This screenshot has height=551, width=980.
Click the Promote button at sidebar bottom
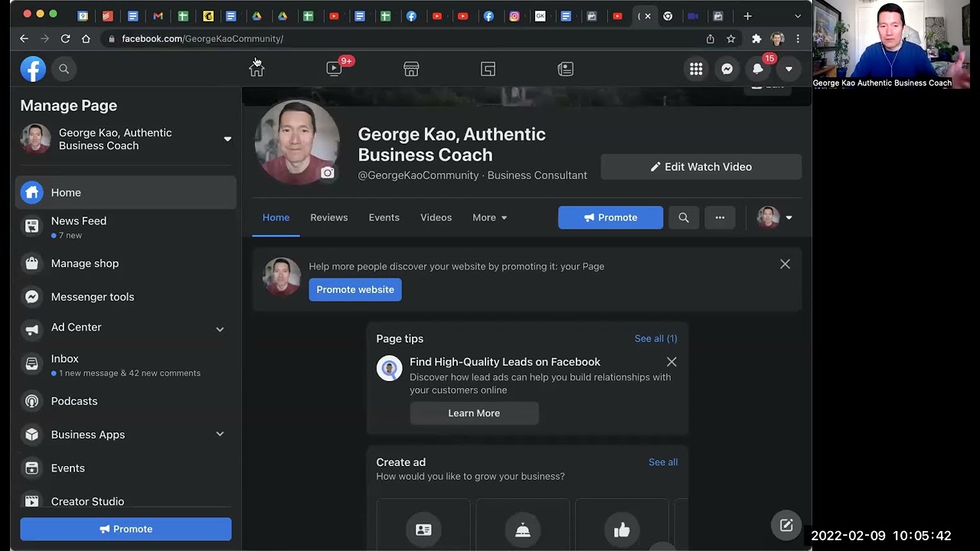pyautogui.click(x=126, y=529)
